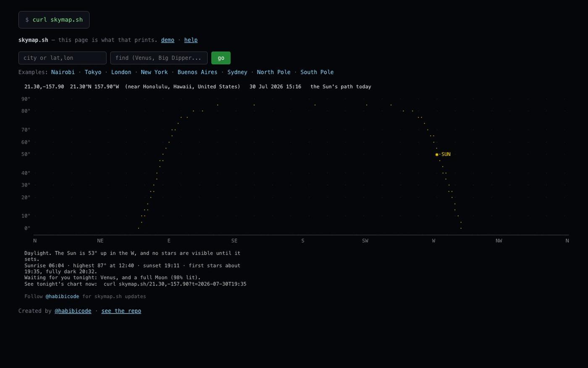Image resolution: width=588 pixels, height=368 pixels.
Task: Click the "Sunrise 06:04" text
Action: point(44,266)
